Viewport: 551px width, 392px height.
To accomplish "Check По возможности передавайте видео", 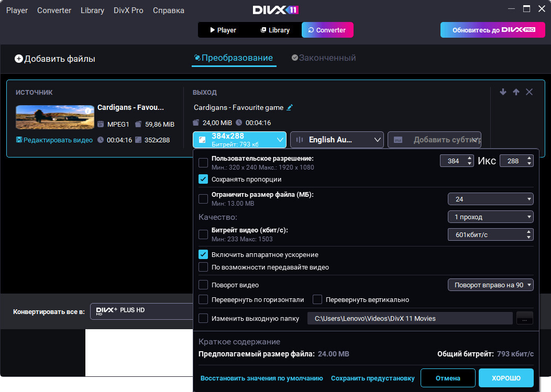I will (x=203, y=267).
